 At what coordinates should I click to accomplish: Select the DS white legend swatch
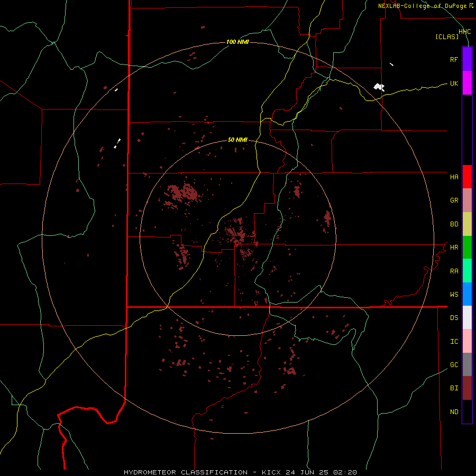coord(467,317)
